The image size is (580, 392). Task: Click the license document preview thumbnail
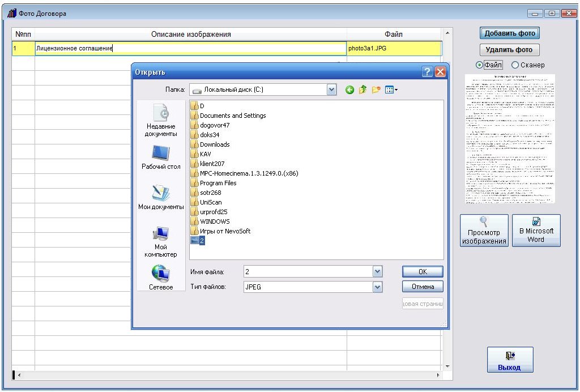tap(510, 139)
